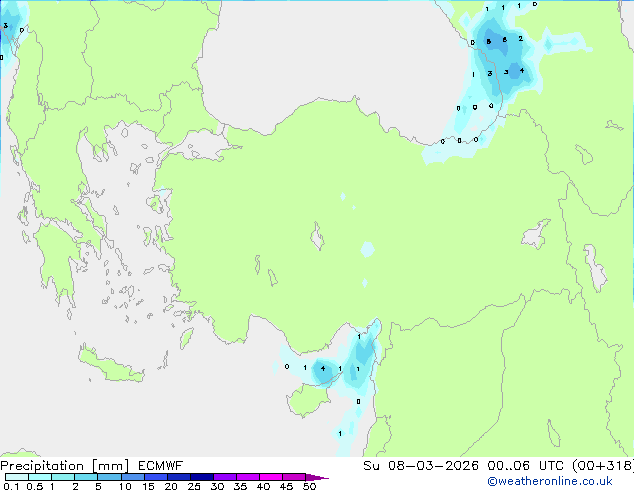Click the '45' legend scale label

pyautogui.click(x=286, y=486)
